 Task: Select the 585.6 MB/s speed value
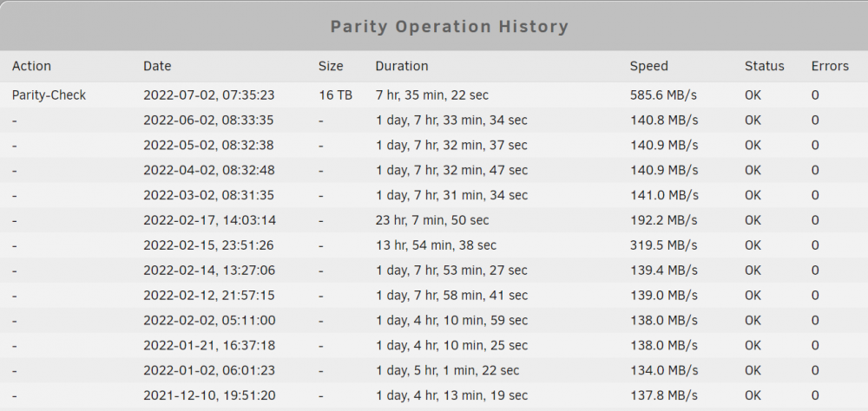(x=663, y=95)
